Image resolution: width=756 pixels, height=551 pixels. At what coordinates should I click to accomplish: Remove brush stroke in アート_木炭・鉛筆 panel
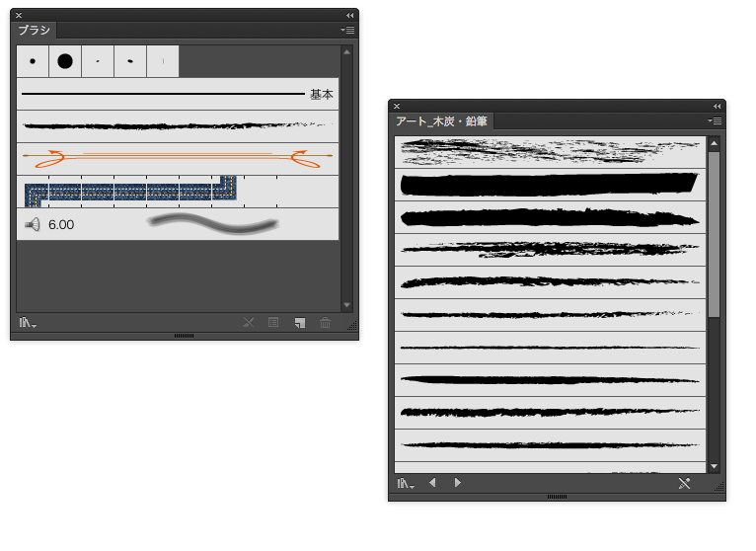(685, 483)
